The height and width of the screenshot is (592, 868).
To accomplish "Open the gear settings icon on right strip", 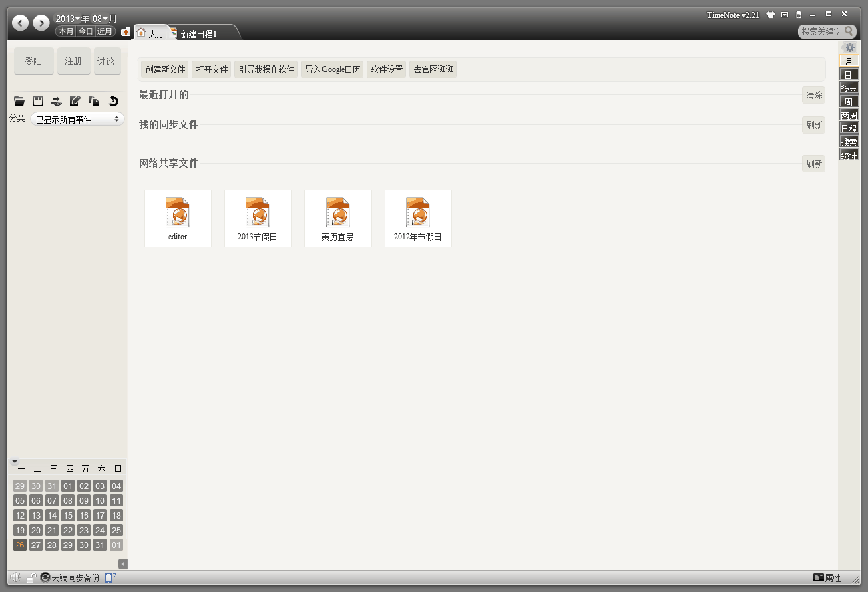I will coord(849,47).
